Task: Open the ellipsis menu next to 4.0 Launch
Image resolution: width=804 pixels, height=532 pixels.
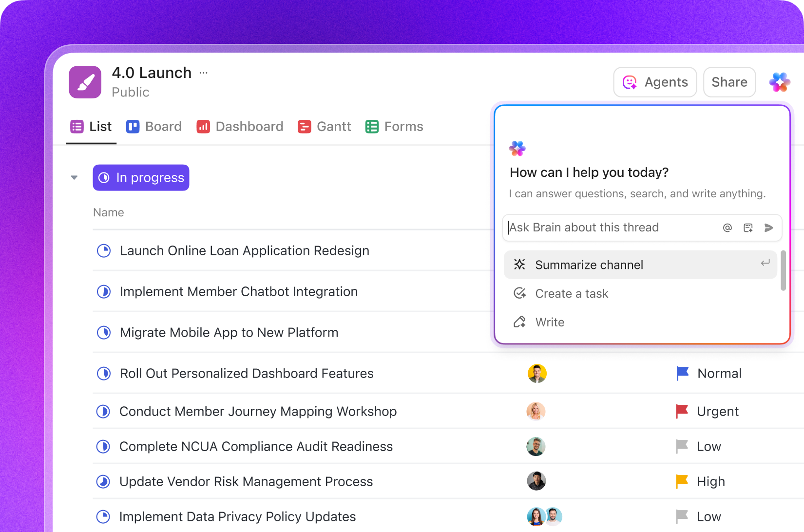Action: (204, 73)
